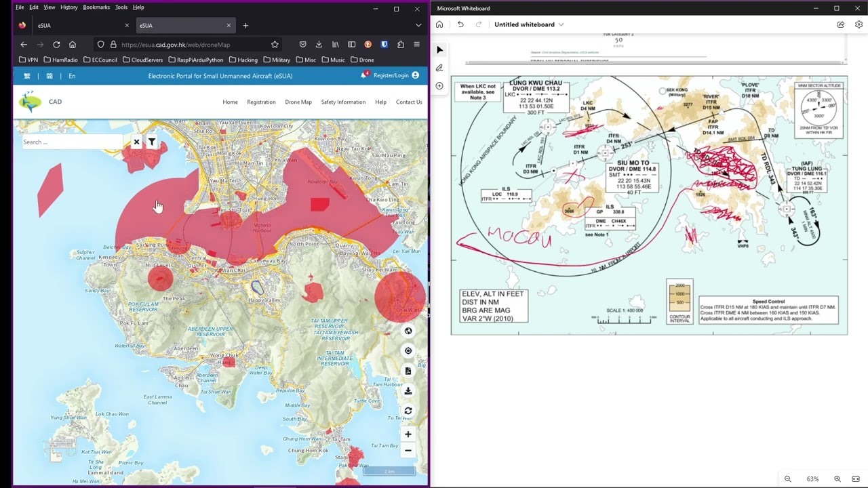Open tracking protection shield in address bar

[100, 45]
